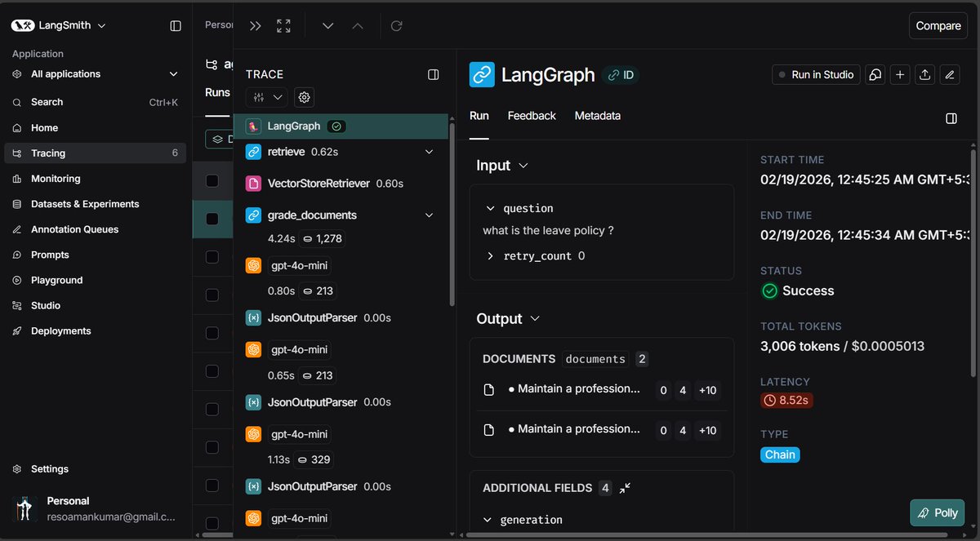Go to Home in sidebar
980x541 pixels.
[95, 128]
